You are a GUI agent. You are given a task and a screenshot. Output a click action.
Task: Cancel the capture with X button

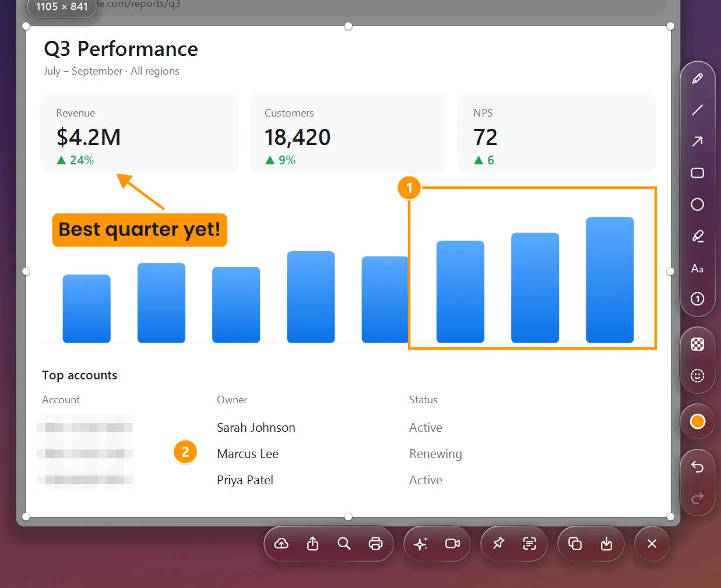click(652, 544)
